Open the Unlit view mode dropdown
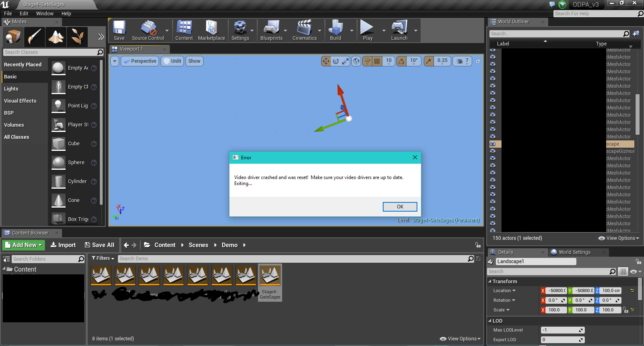The height and width of the screenshot is (346, 644). click(172, 61)
